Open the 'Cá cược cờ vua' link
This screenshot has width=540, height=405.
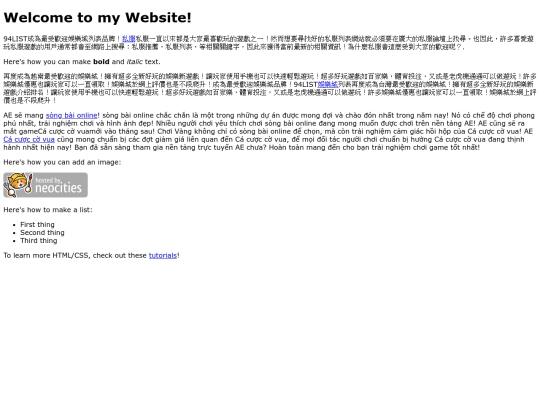pos(29,139)
